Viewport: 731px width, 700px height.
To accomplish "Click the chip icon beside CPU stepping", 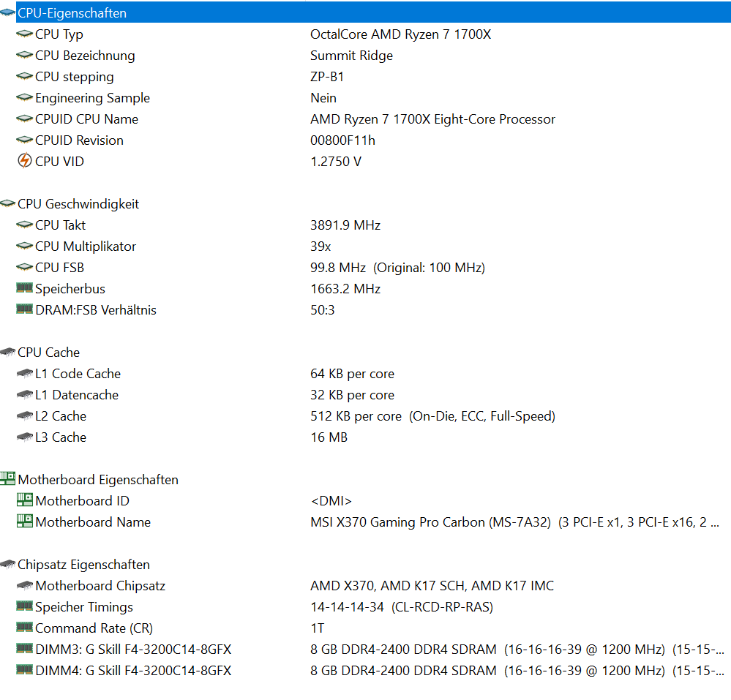I will [24, 76].
